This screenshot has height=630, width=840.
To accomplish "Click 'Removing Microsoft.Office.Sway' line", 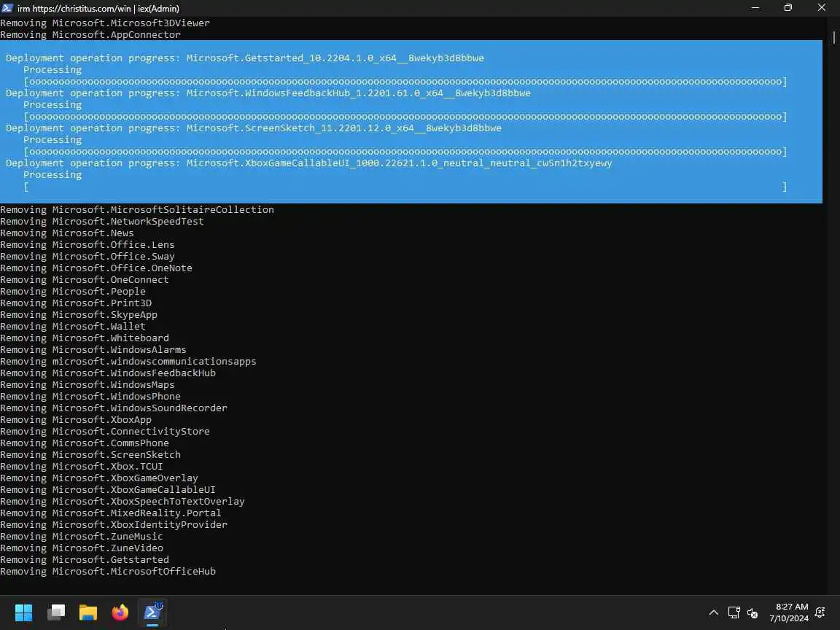I will coord(87,256).
